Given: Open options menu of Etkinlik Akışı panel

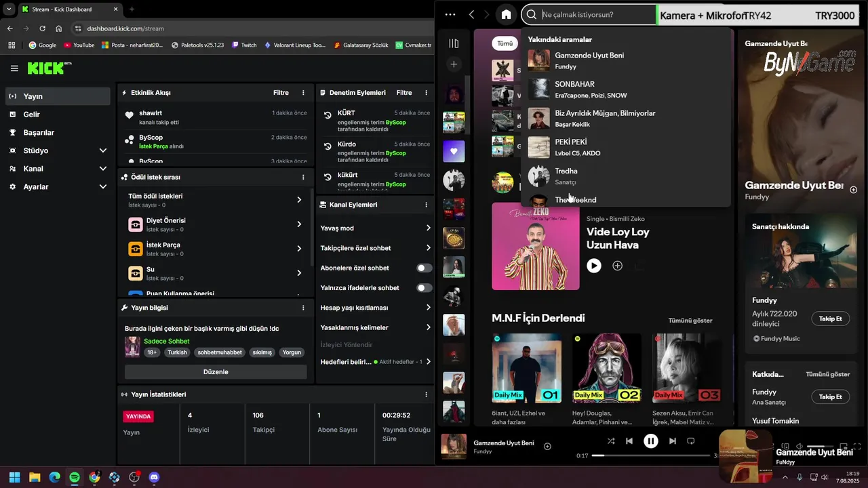Looking at the screenshot, I should point(303,93).
